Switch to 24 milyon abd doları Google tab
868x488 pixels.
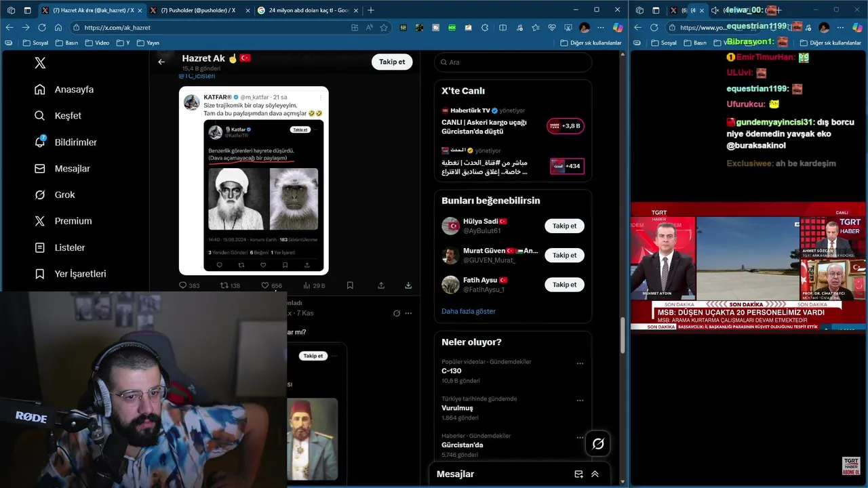pos(308,10)
